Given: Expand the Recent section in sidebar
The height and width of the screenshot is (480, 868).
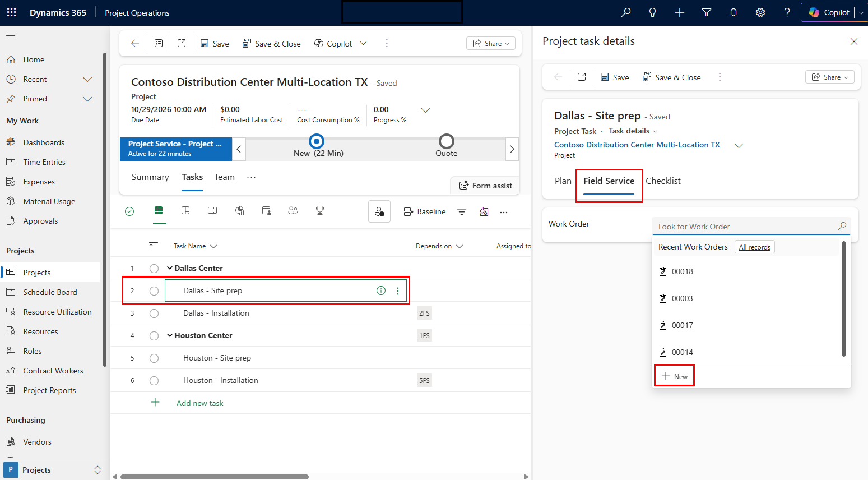Looking at the screenshot, I should click(87, 79).
